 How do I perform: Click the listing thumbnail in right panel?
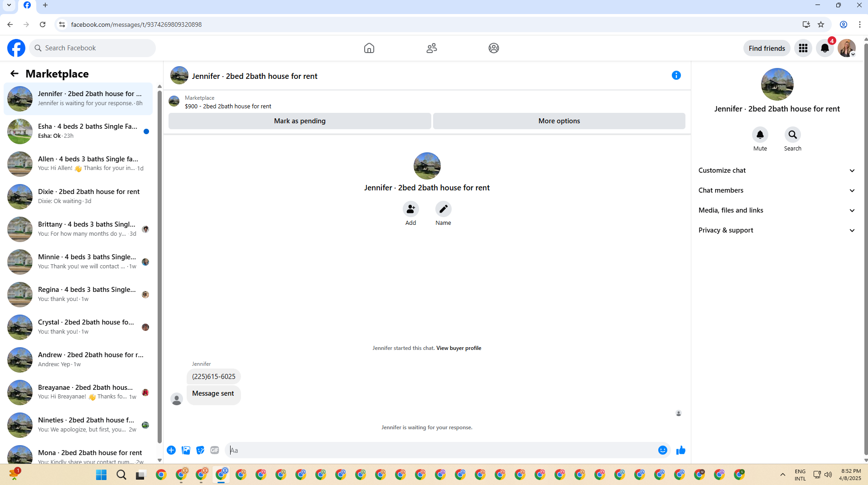(777, 84)
